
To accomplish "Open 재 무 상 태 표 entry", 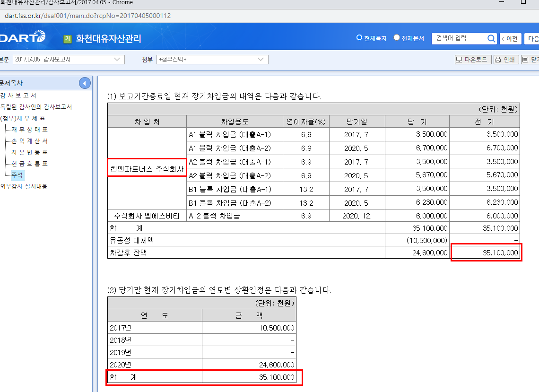I will (30, 130).
